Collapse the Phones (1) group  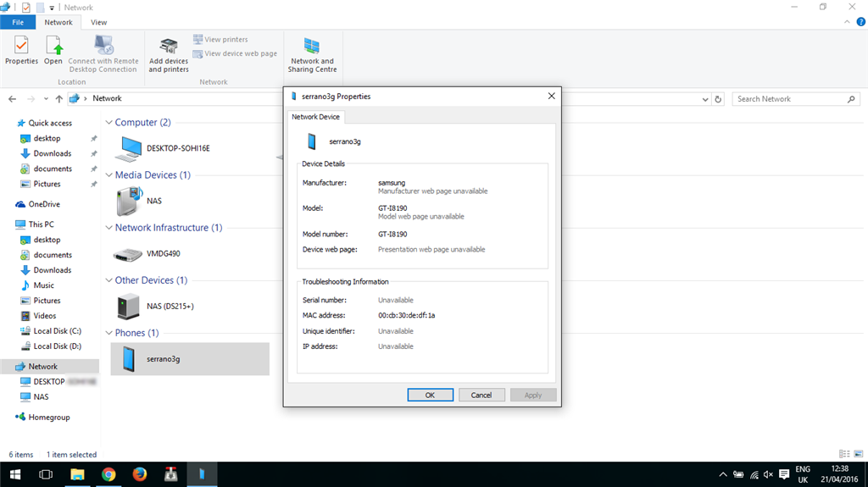pyautogui.click(x=109, y=333)
